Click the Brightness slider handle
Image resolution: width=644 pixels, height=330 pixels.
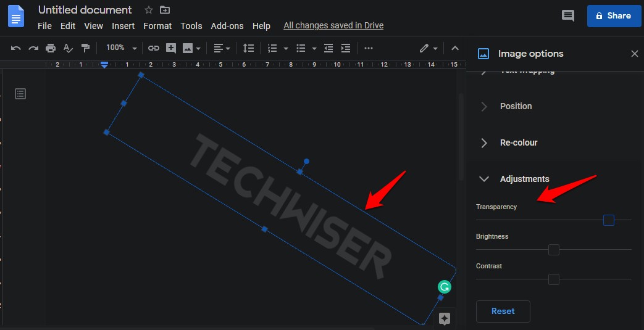(x=554, y=250)
